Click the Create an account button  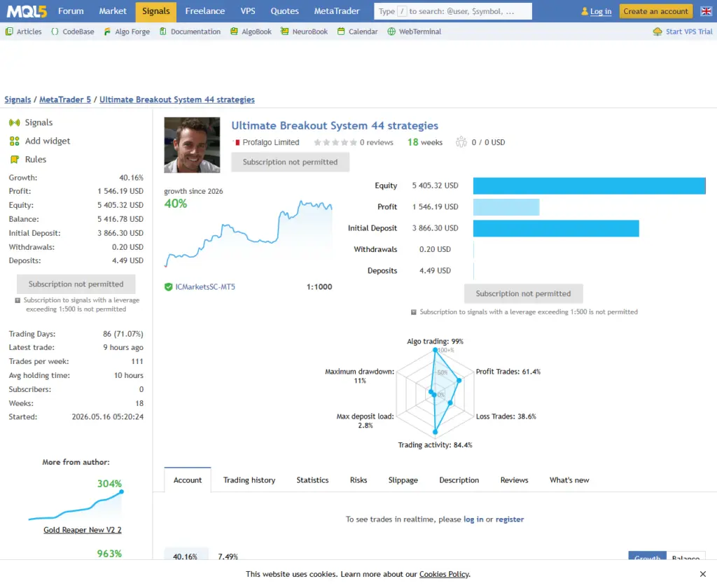[x=655, y=11]
